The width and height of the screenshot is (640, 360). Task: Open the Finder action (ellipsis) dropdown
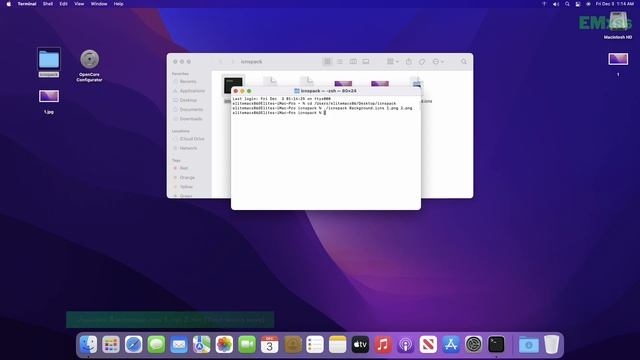click(438, 61)
